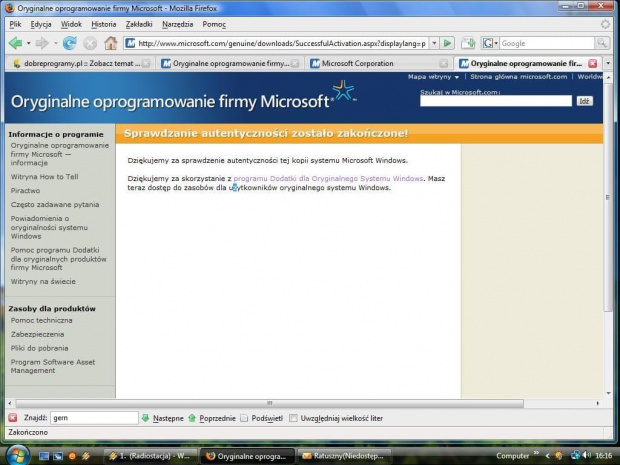Viewport: 620px width, 465px height.
Task: Enable the Podświetl highlight checkbox
Action: [x=245, y=418]
